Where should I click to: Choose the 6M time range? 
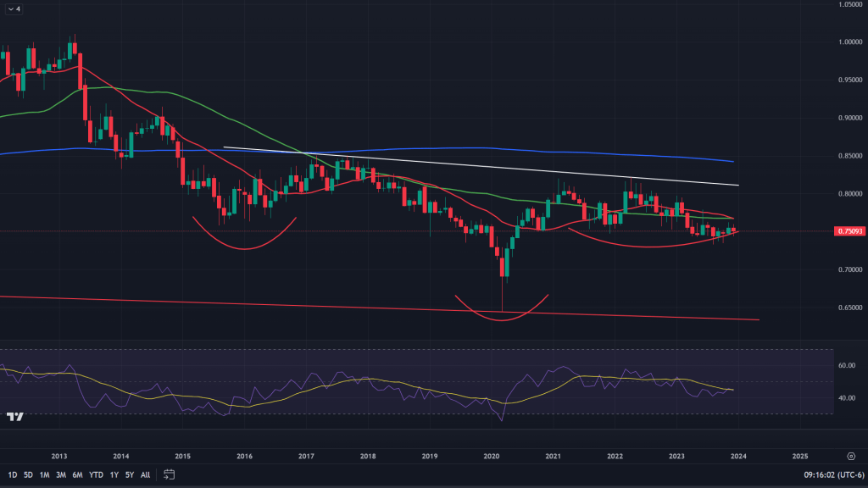click(77, 474)
